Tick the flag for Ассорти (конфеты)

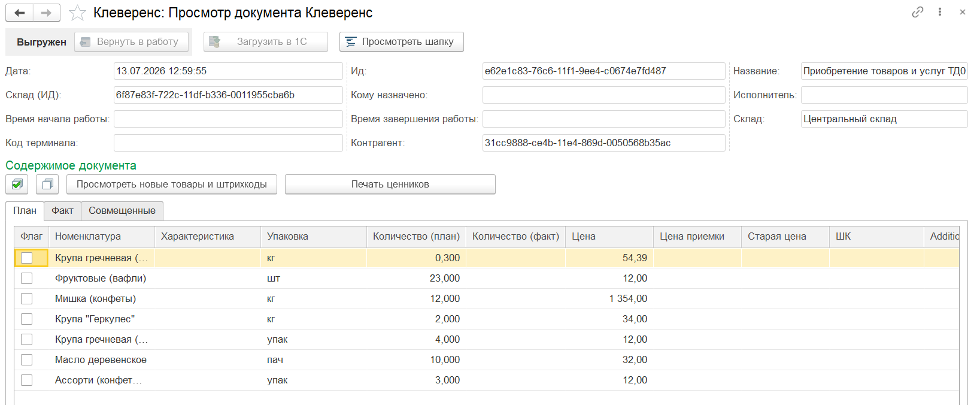pyautogui.click(x=26, y=380)
